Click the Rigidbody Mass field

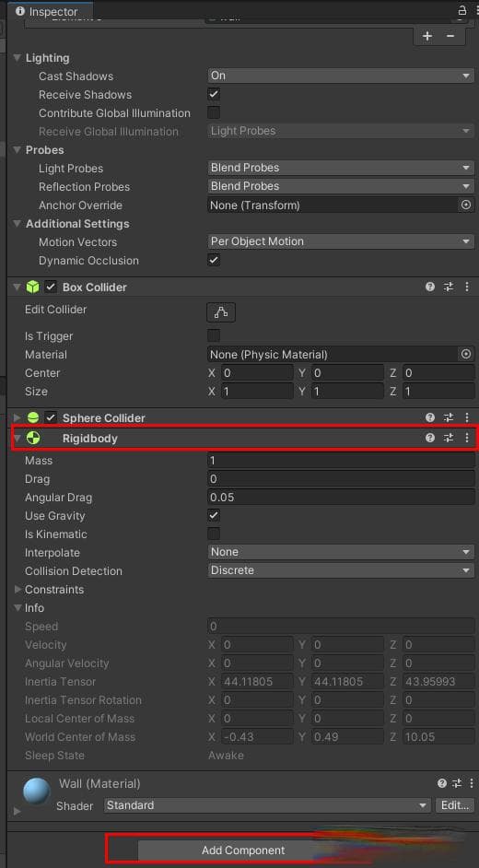341,460
